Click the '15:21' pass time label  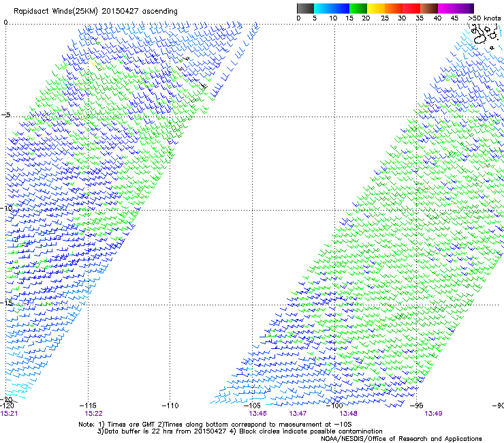coord(9,414)
